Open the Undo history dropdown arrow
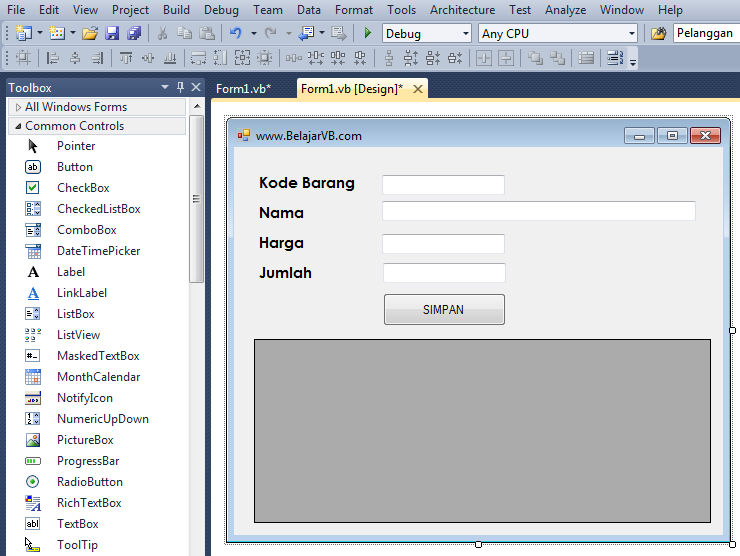 click(253, 33)
